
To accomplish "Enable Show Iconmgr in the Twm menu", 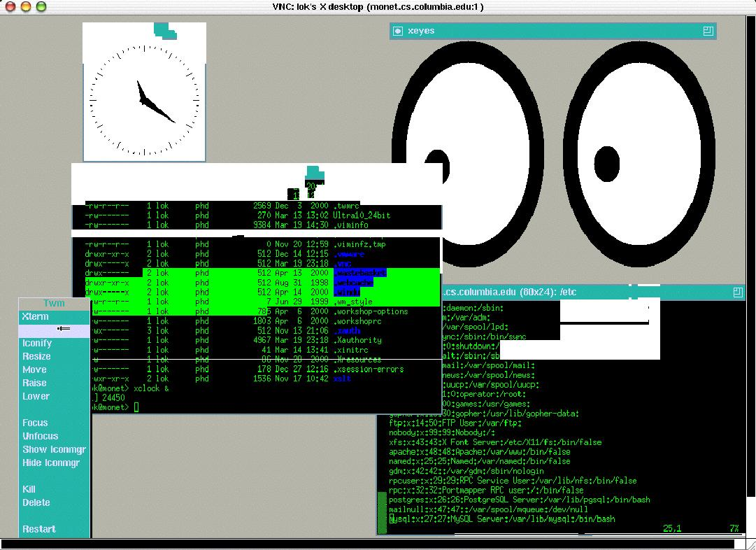I will (54, 450).
